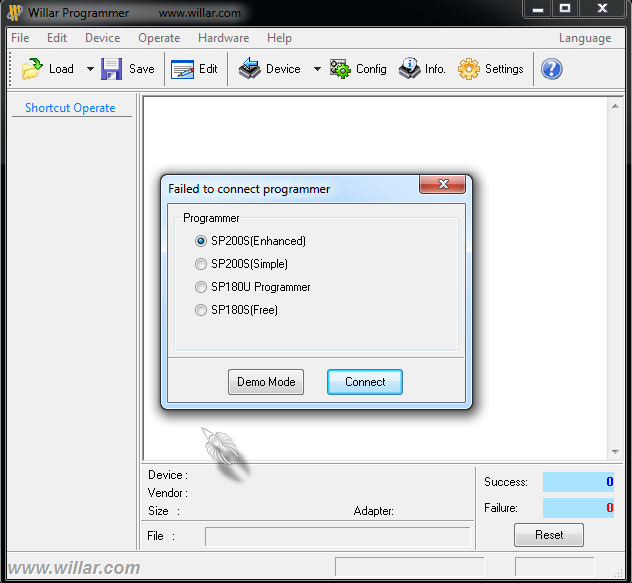Click the scrollbar up arrow in log pane

coord(615,106)
